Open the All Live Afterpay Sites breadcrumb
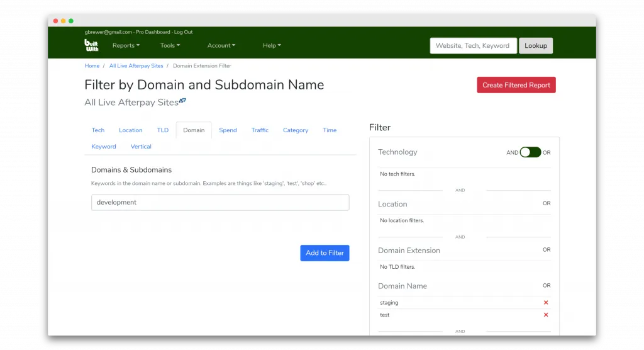Image resolution: width=644 pixels, height=350 pixels. pyautogui.click(x=136, y=65)
